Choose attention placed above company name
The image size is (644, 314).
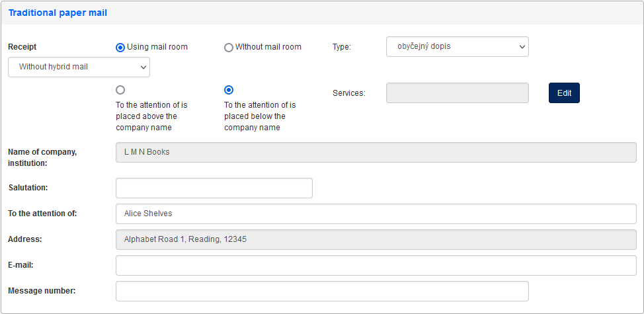120,90
